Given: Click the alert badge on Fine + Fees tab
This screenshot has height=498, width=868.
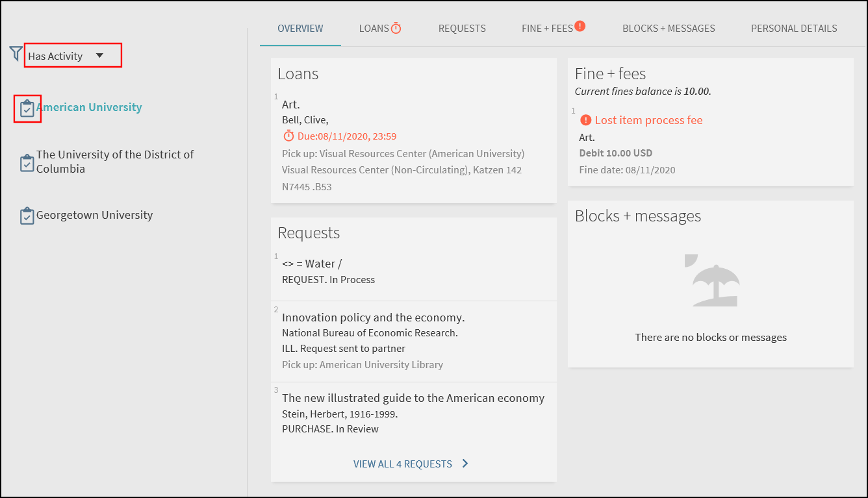Looking at the screenshot, I should pos(580,26).
